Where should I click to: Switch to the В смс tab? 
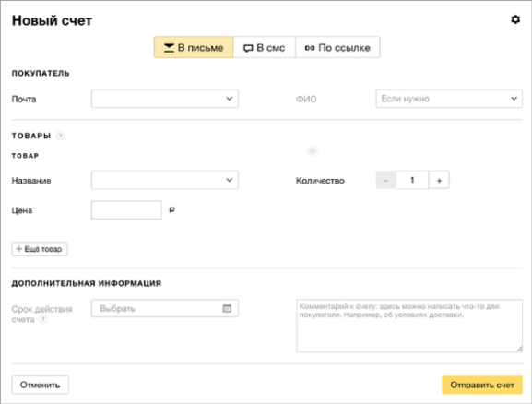click(x=265, y=47)
